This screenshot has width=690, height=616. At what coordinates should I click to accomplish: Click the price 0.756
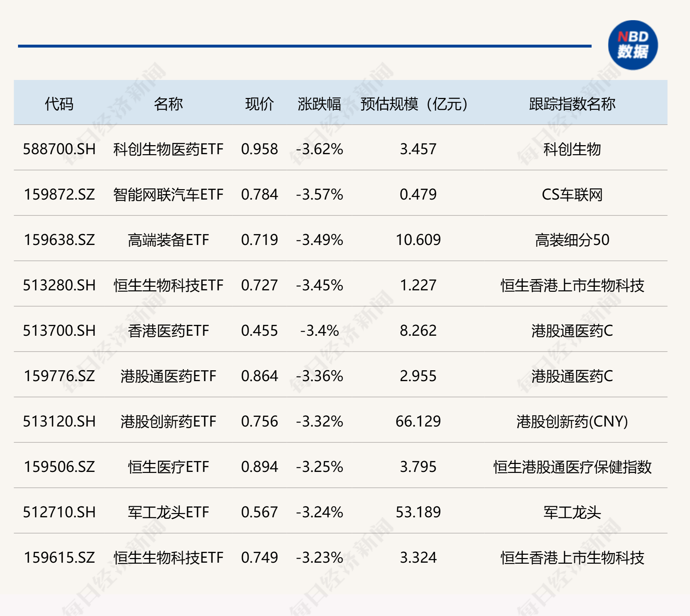point(259,421)
